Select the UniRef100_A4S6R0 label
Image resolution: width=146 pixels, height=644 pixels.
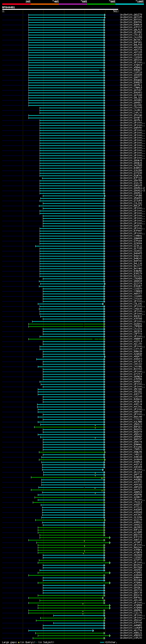(x=131, y=100)
